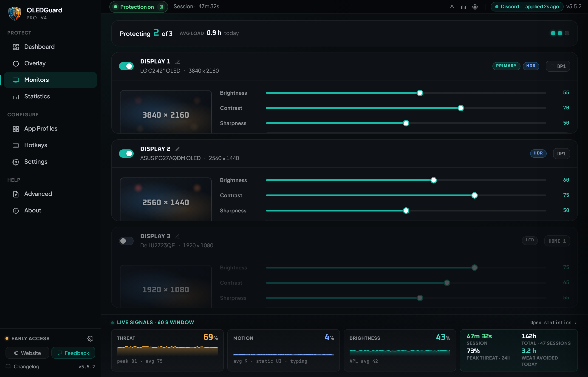
Task: Click the About info icon
Action: [16, 211]
